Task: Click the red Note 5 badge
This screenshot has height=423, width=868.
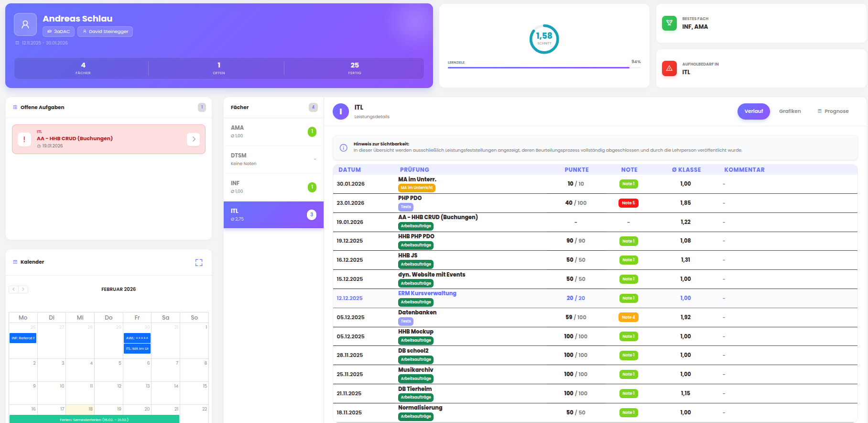Action: tap(629, 203)
